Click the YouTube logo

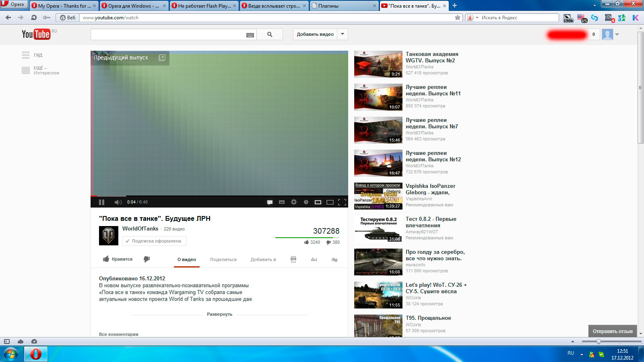click(36, 34)
